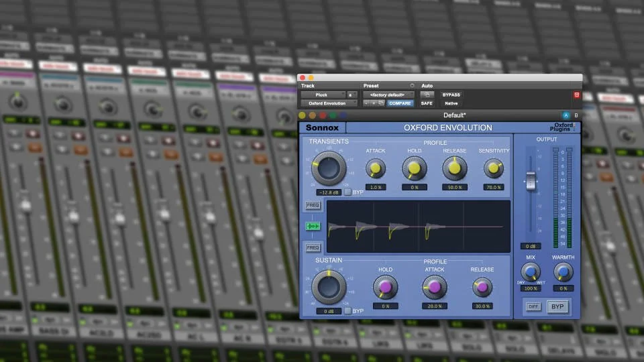644x362 pixels.
Task: Click the Transients Hold value field
Action: click(414, 187)
